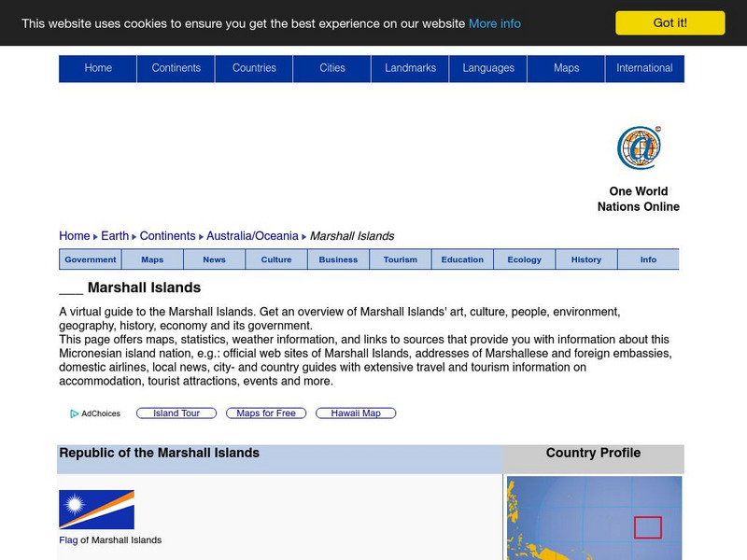The image size is (747, 560).
Task: Select Countries from the navigation bar
Action: (254, 67)
